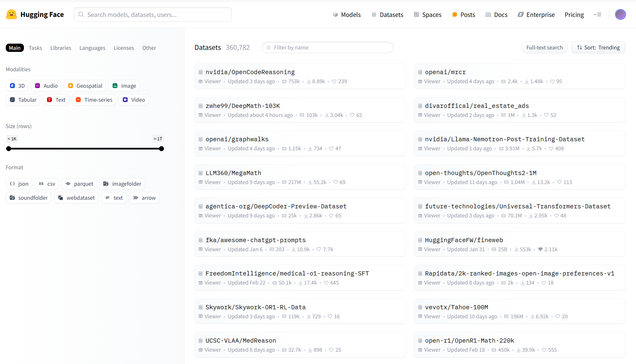The width and height of the screenshot is (636, 364).
Task: Open the Enterprise page
Action: (x=536, y=14)
